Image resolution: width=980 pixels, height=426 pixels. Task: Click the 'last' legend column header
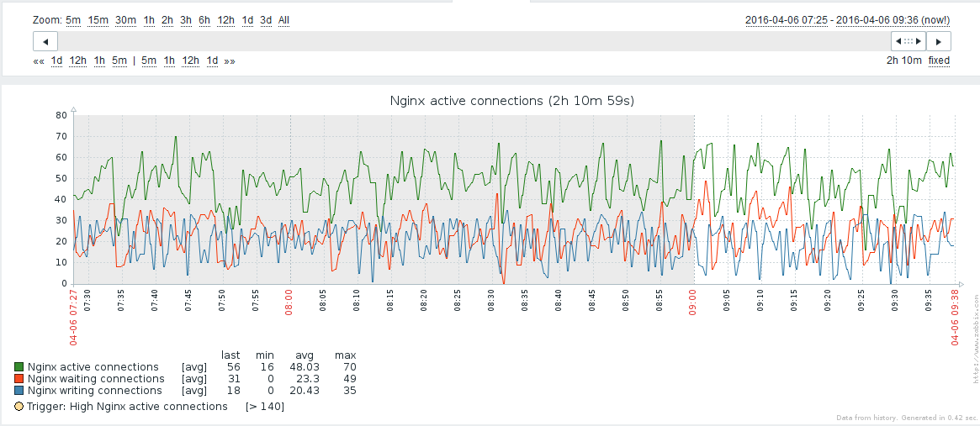[230, 355]
